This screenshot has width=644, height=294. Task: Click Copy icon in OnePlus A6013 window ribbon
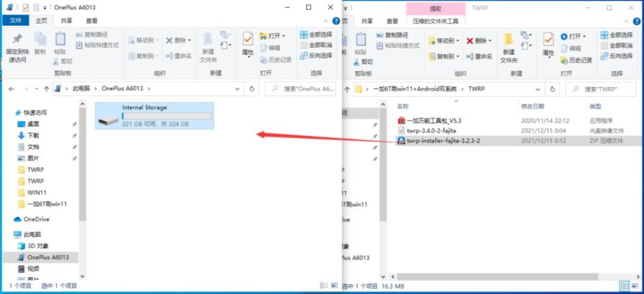40,44
